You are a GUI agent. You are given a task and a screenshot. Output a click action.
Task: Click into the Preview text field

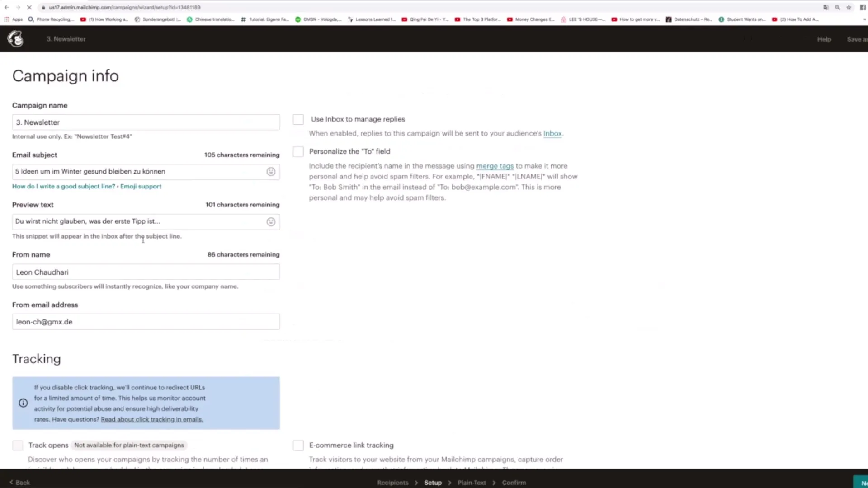point(146,221)
